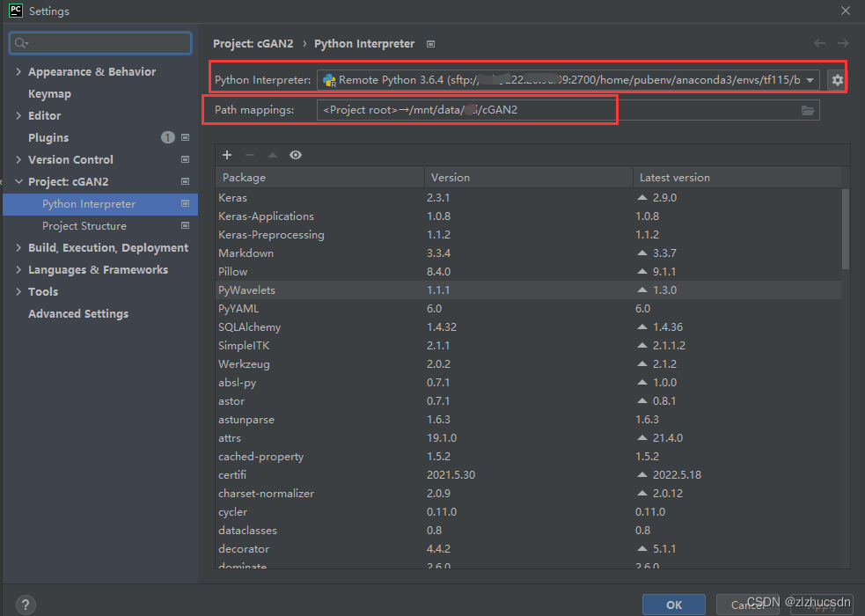Viewport: 865px width, 616px height.
Task: Select the SQLAlchemy package row
Action: (x=528, y=327)
